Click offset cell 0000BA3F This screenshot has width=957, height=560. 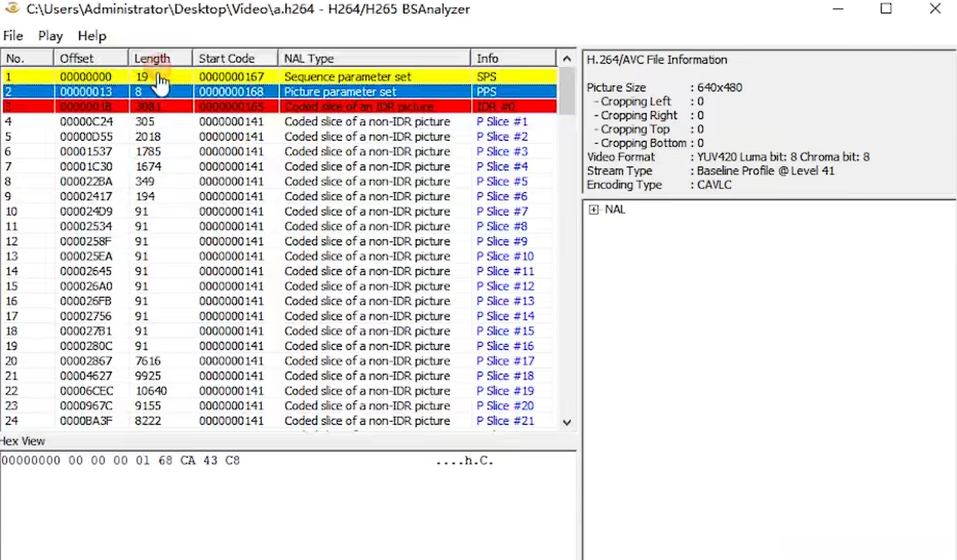pyautogui.click(x=86, y=422)
